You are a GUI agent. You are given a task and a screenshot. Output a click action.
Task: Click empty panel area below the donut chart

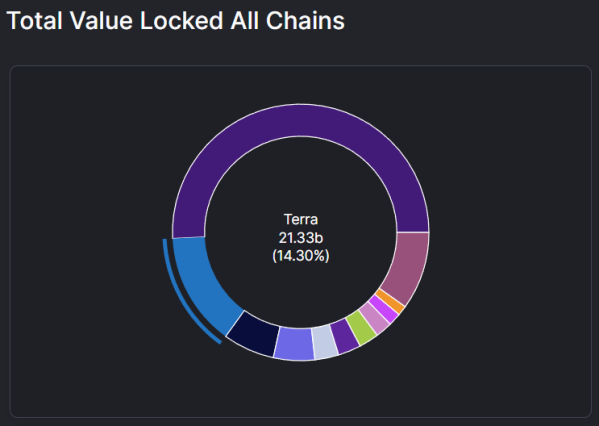click(301, 390)
